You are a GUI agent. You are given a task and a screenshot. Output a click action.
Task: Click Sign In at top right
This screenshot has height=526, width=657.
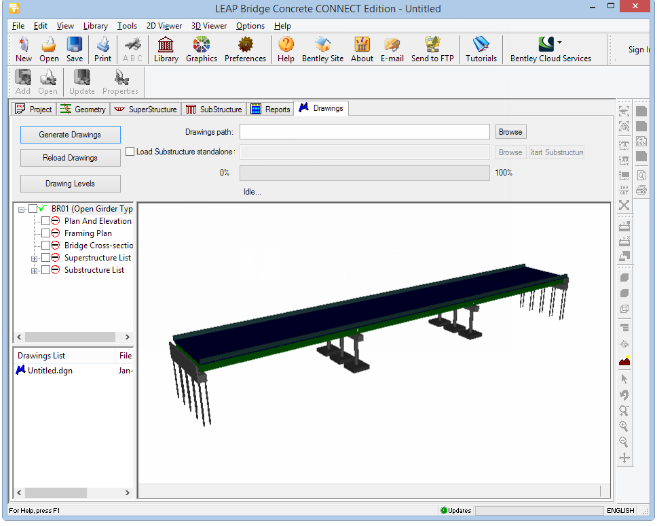[x=639, y=49]
